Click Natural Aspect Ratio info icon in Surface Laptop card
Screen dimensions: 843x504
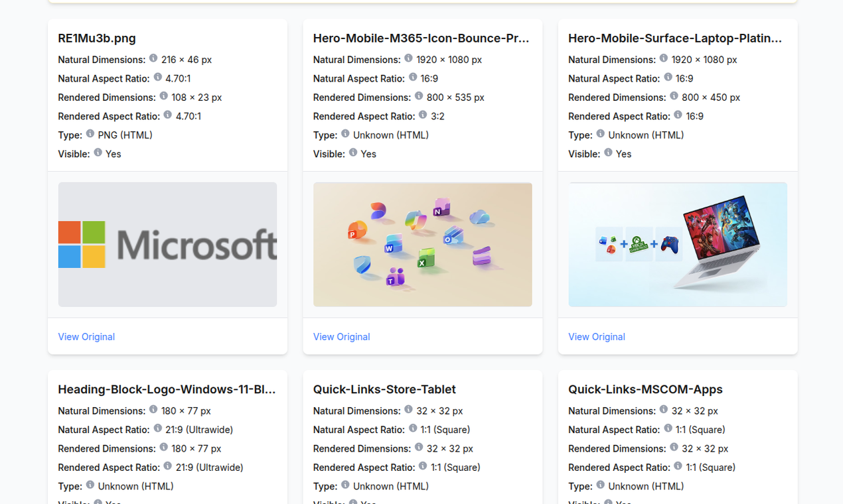[668, 77]
